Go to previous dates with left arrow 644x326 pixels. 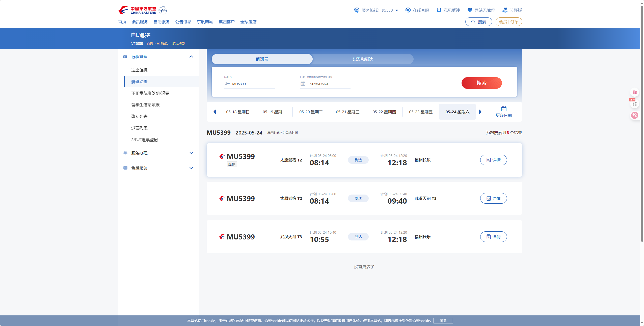click(x=215, y=112)
